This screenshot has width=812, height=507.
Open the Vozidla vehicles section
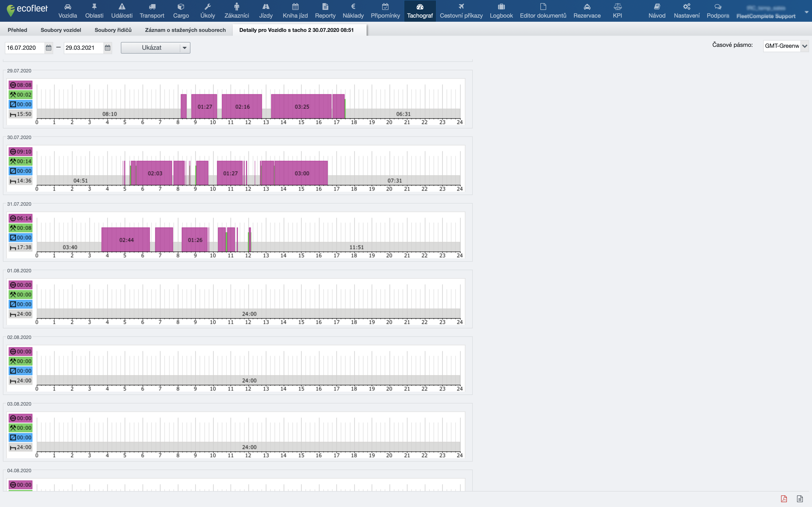pyautogui.click(x=67, y=11)
